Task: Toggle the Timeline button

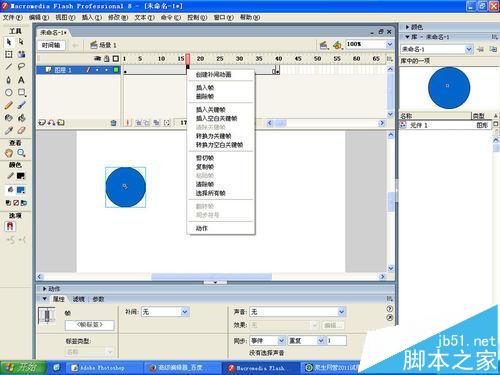Action: 51,45
